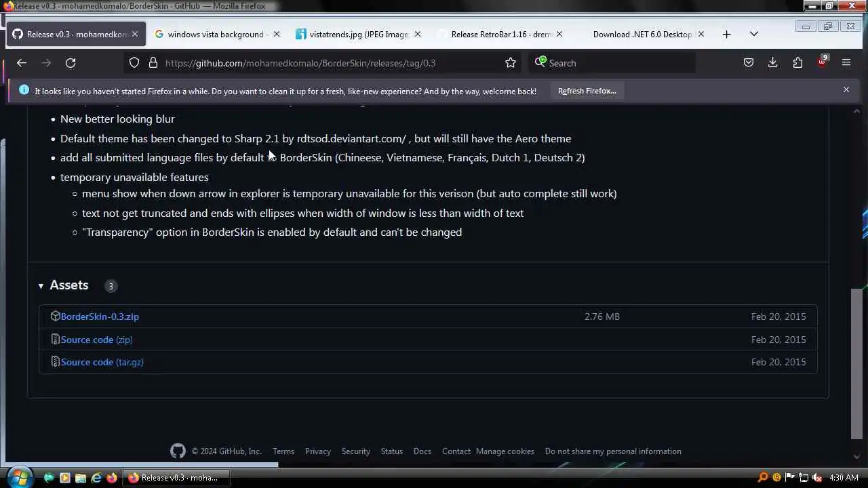Download BorderSkin-0.3.zip
This screenshot has width=868, height=488.
100,317
